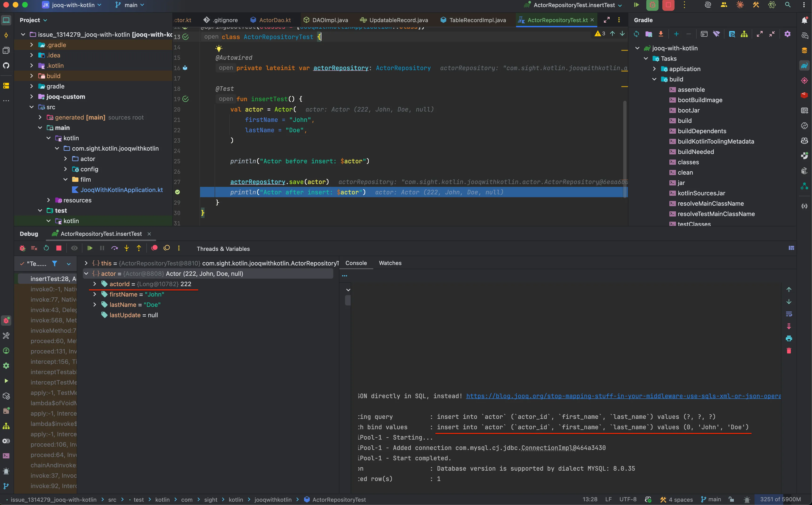Toggle Show Watches eye icon in debug toolbar

(x=74, y=248)
